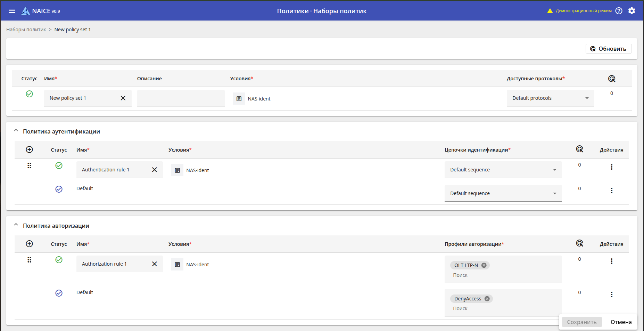Add a new authorization rule
This screenshot has width=644, height=331.
[30, 244]
